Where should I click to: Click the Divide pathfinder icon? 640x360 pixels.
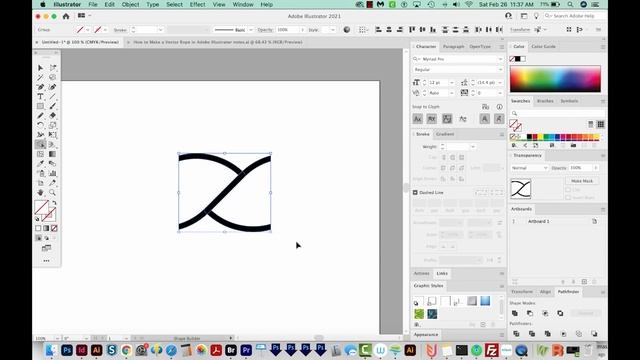tap(516, 333)
